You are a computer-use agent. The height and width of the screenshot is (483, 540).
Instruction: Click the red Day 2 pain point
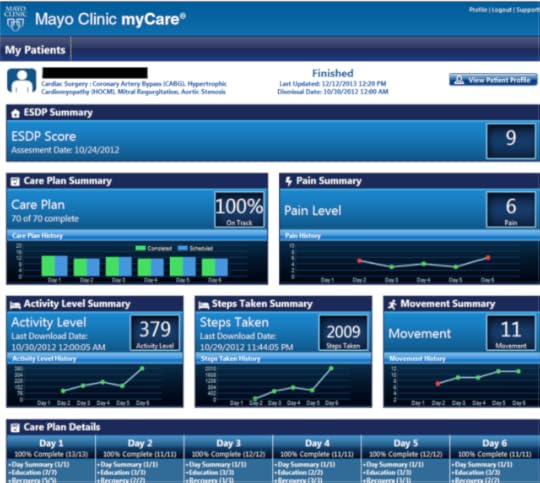point(360,261)
